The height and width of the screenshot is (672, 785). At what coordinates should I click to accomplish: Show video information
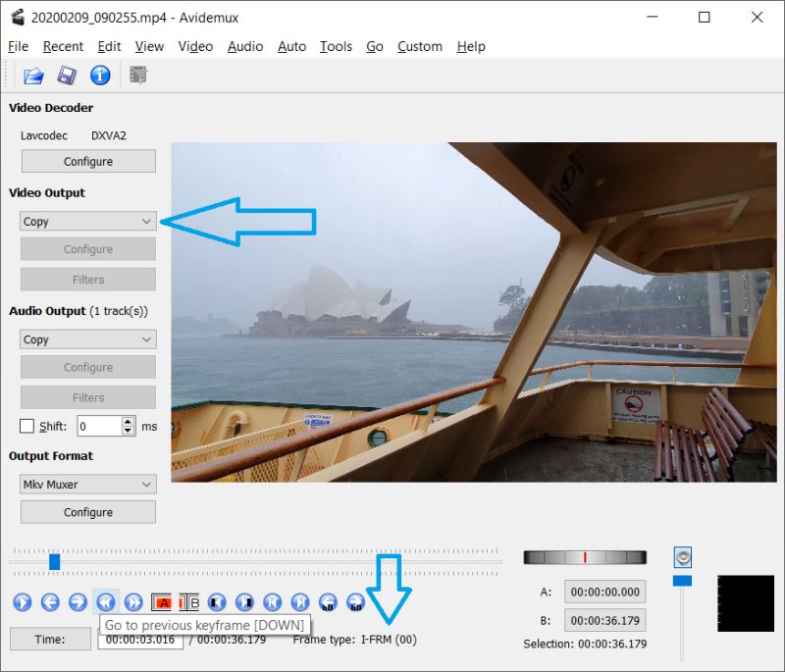99,75
